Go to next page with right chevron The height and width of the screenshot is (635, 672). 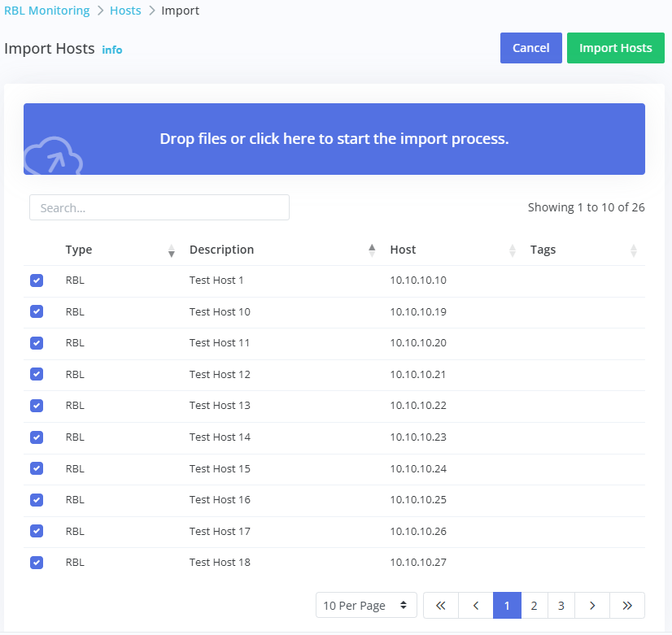click(x=592, y=606)
